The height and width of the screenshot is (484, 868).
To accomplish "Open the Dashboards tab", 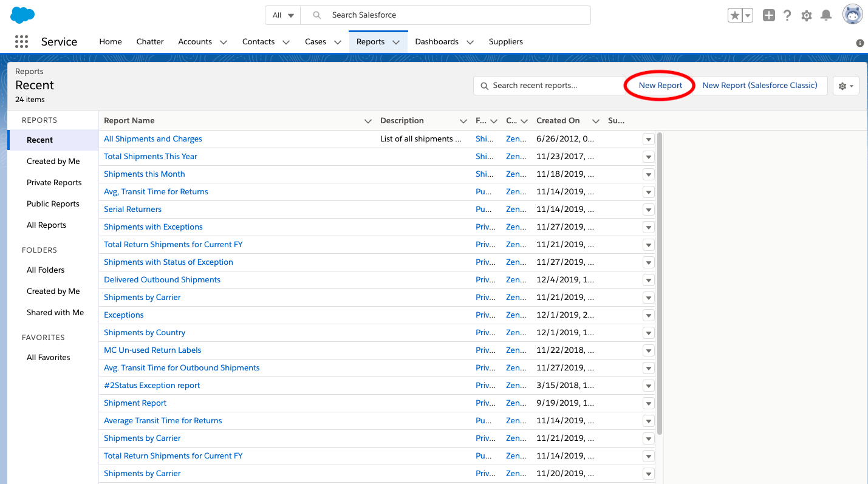I will coord(437,42).
